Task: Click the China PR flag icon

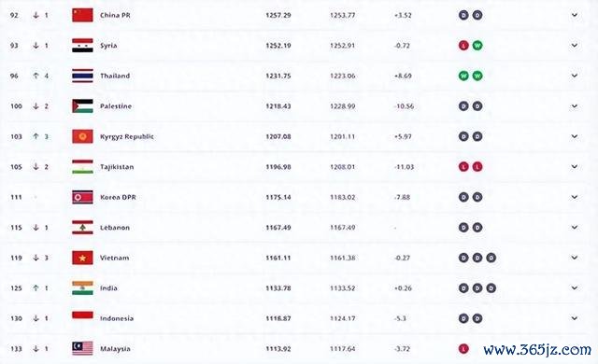Action: [82, 15]
